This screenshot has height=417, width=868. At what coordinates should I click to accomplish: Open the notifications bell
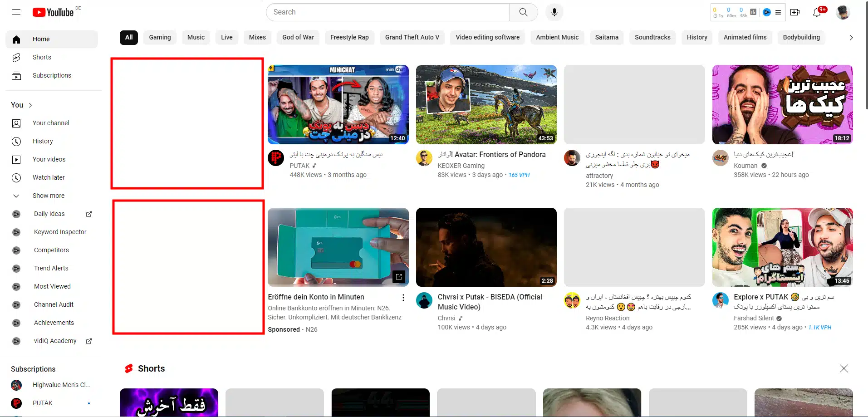point(817,12)
